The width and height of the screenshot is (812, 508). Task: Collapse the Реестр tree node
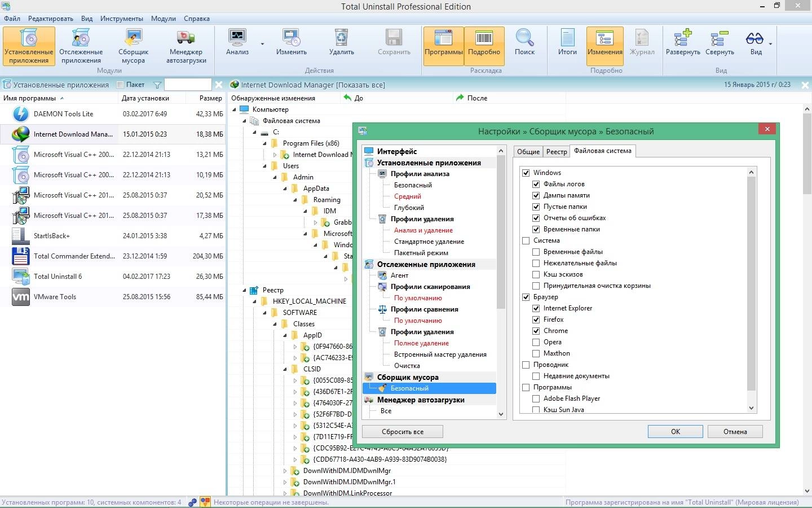tap(245, 290)
